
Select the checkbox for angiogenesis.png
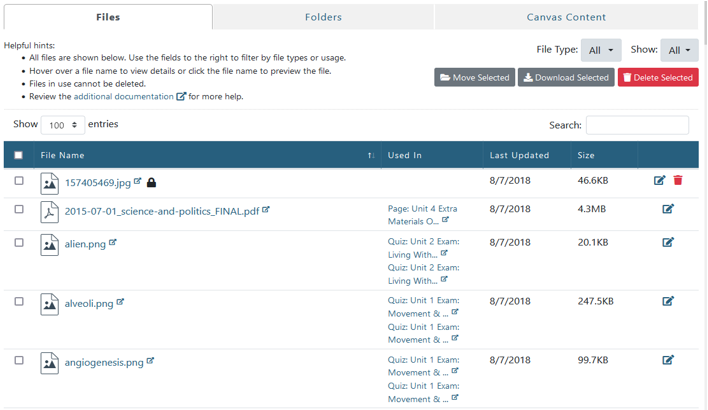(19, 360)
